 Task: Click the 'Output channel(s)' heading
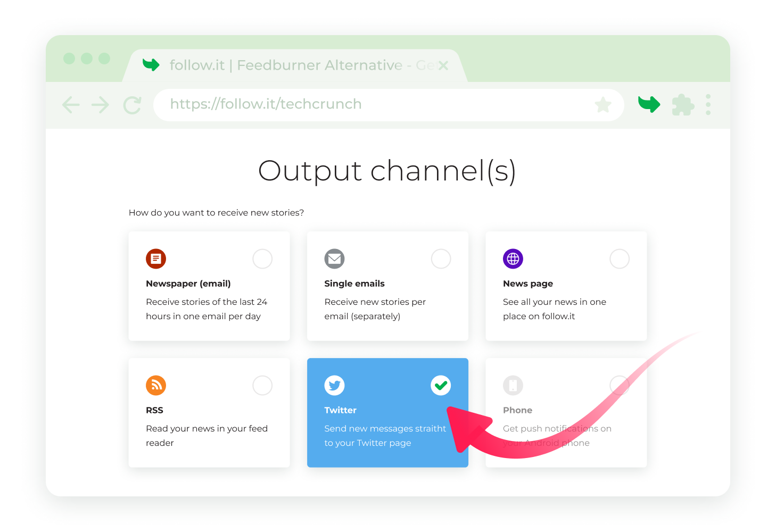point(387,171)
